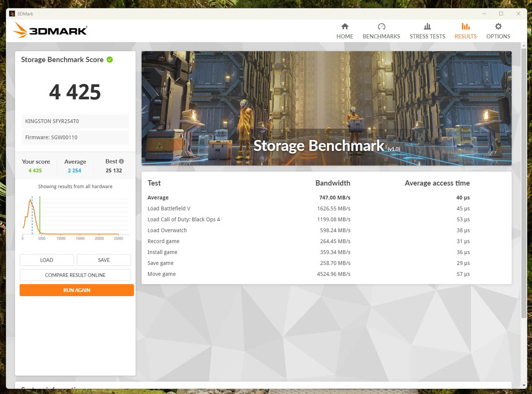The height and width of the screenshot is (394, 532).
Task: Click the 1199.08 MB/s bandwidth value
Action: pyautogui.click(x=334, y=219)
